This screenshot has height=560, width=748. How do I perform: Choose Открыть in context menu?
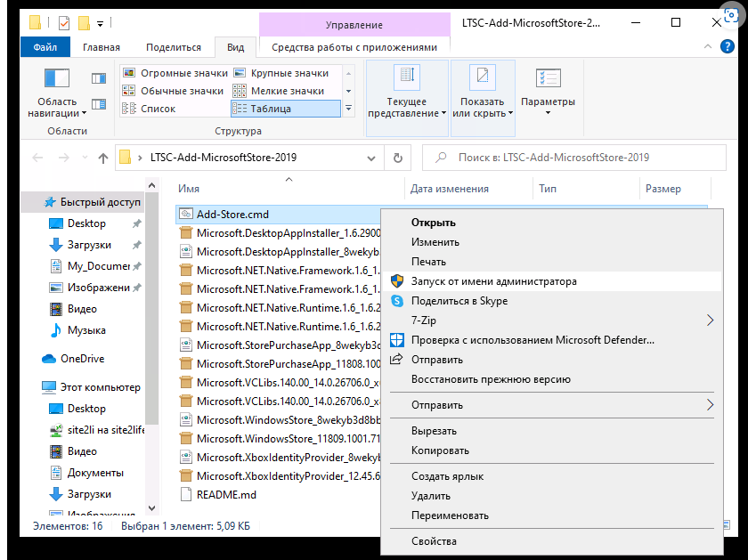(x=433, y=223)
